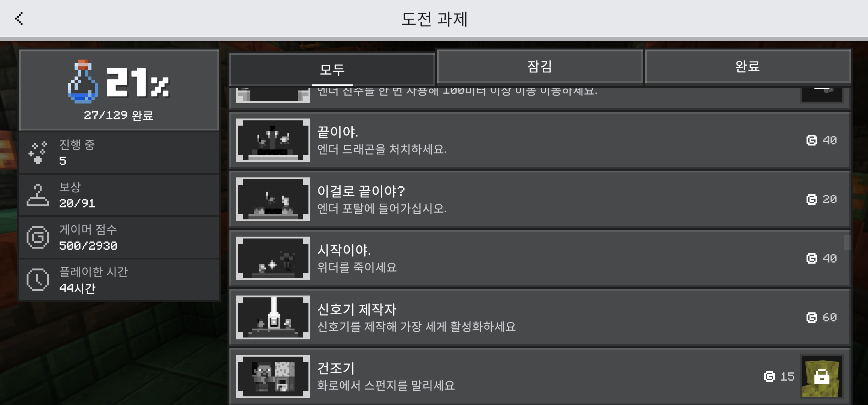Viewport: 868px width, 405px height.
Task: Switch to the 완료 tab
Action: (747, 66)
